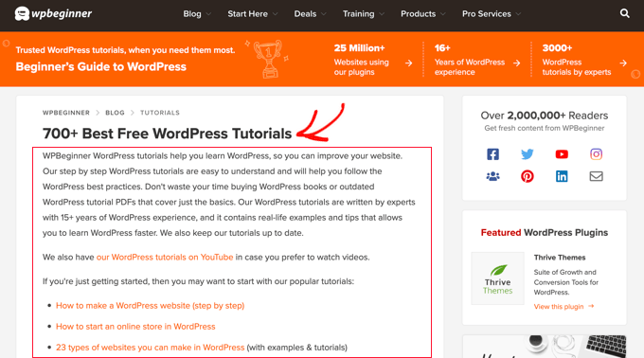Open the site search icon
644x358 pixels.
pyautogui.click(x=624, y=13)
